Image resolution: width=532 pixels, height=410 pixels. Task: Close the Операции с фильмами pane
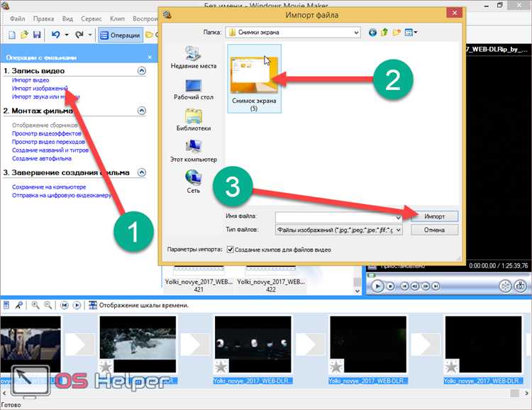coord(150,57)
